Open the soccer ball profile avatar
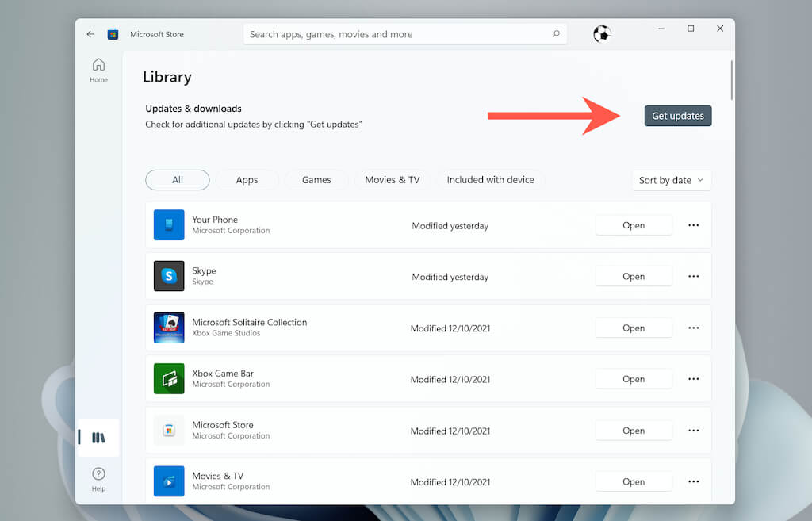The height and width of the screenshot is (521, 812). coord(602,34)
